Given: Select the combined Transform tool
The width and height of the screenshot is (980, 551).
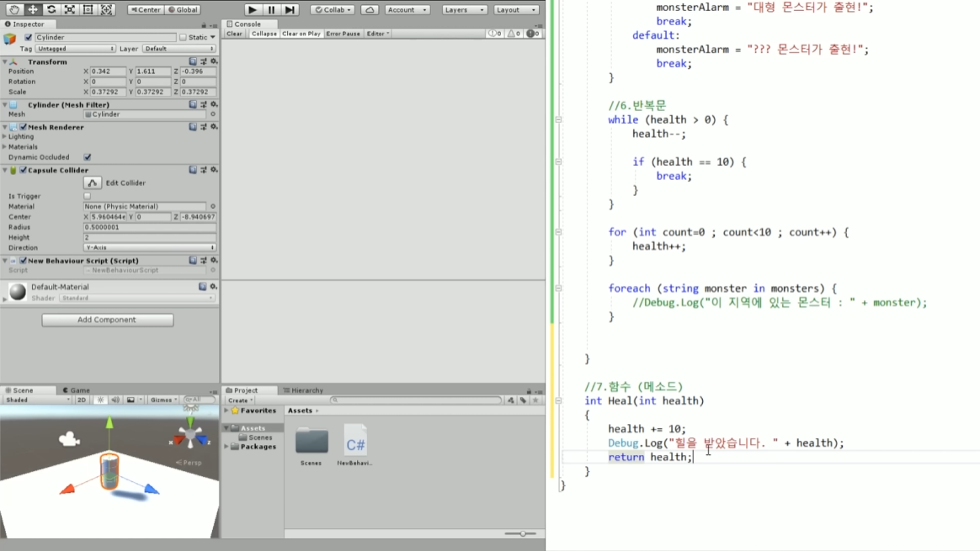Looking at the screenshot, I should (x=107, y=9).
